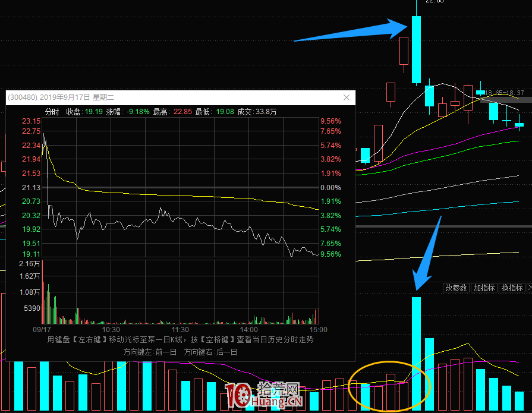The height and width of the screenshot is (413, 532).
Task: Click the 15:00 time axis label
Action: tap(318, 330)
